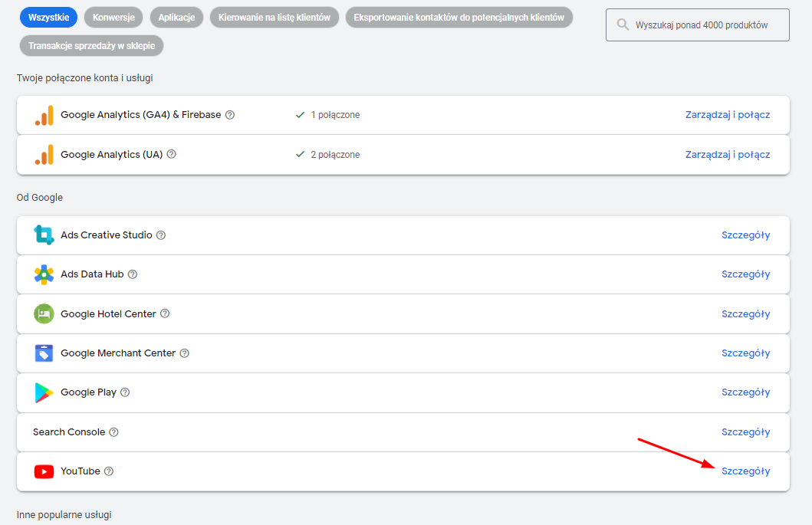Open help icon next to Ads Data Hub

pos(133,274)
